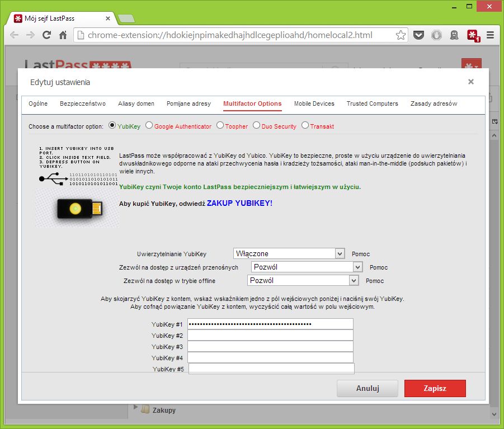Screen dimensions: 504x429
Task: Select the Multifactor Options tab
Action: tap(252, 103)
